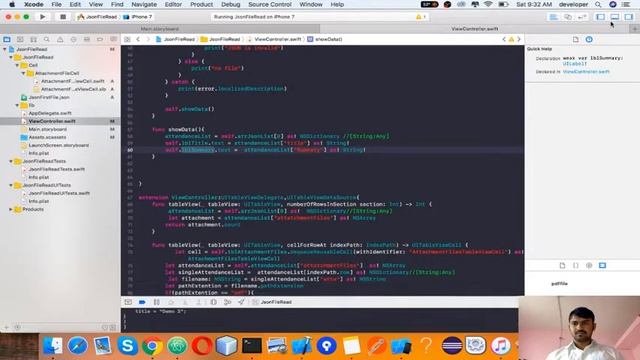Open the Symbol navigator
This screenshot has height=360, width=640.
pyautogui.click(x=33, y=39)
